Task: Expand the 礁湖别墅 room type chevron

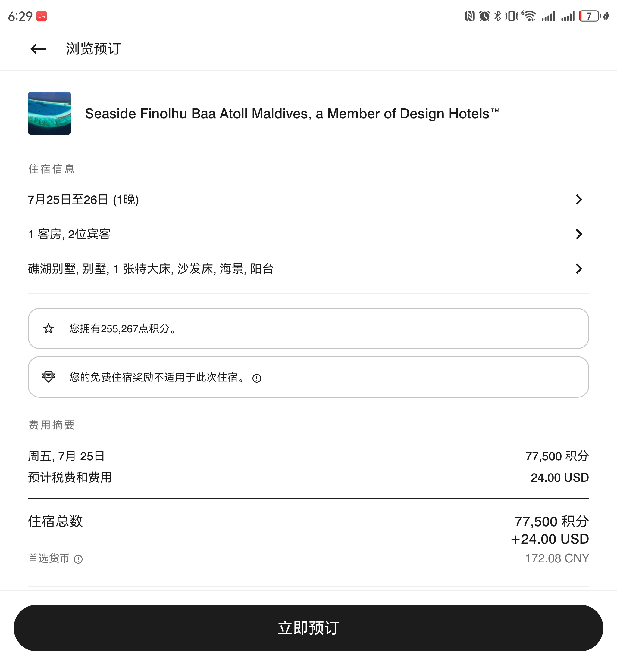Action: [579, 269]
